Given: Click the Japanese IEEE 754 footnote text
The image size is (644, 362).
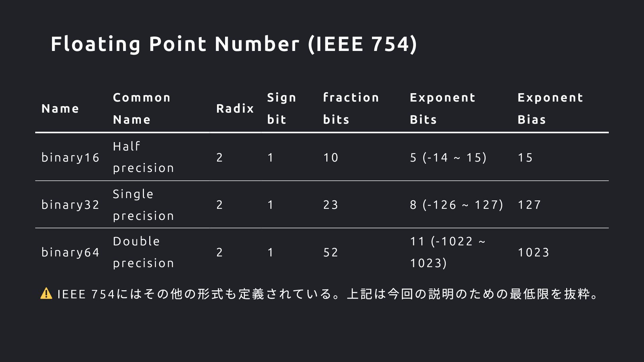Looking at the screenshot, I should click(327, 294).
